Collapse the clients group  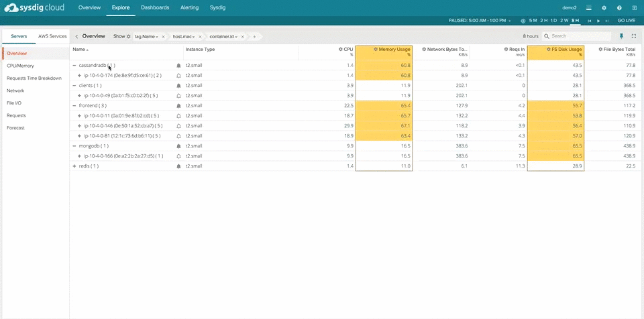point(74,85)
